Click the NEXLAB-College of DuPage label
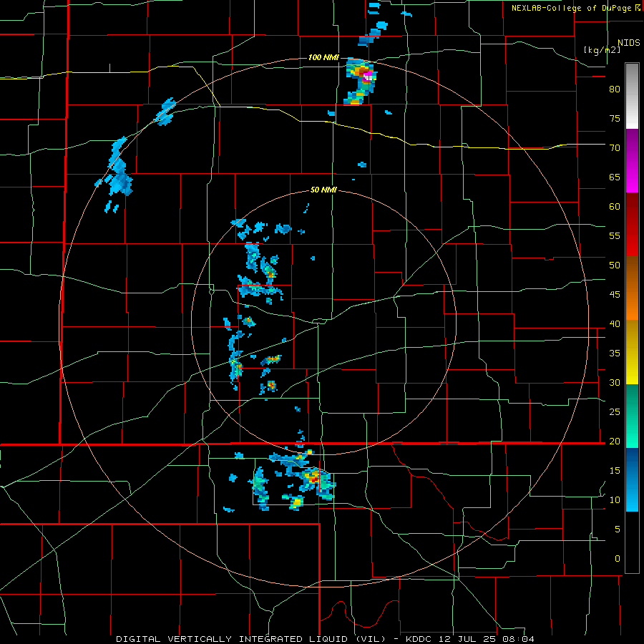Screen dimensions: 644x644 [571, 8]
